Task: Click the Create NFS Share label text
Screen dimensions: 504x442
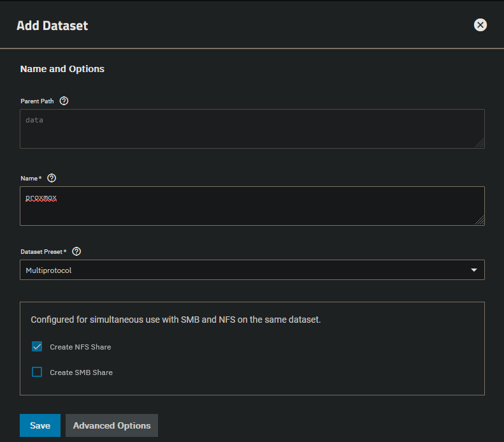Action: pyautogui.click(x=80, y=347)
